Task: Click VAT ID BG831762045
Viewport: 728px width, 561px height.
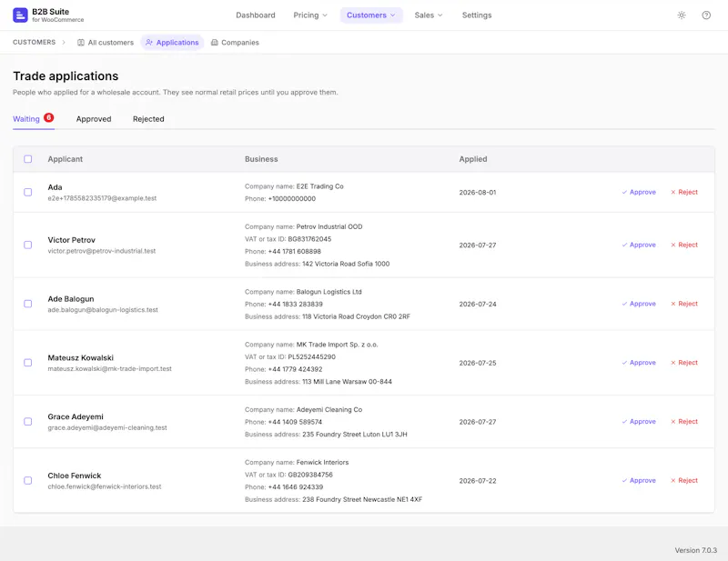Action: [x=309, y=239]
